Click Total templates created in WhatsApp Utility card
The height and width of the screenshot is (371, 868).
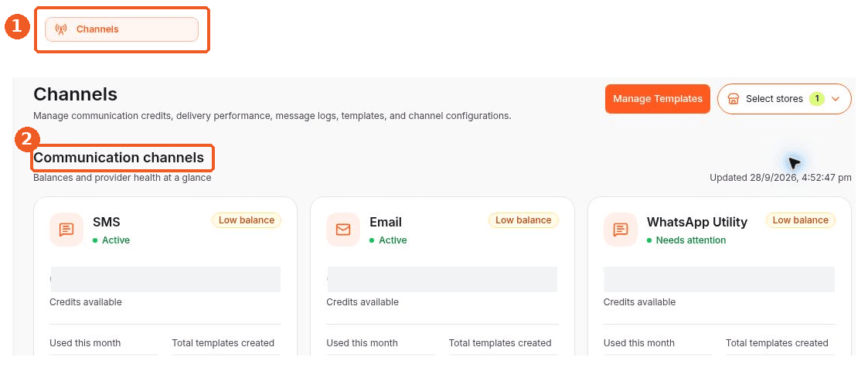click(778, 343)
